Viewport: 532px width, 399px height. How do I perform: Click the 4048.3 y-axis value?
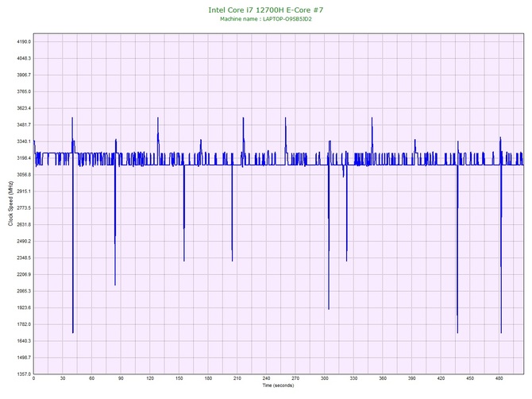(x=24, y=58)
